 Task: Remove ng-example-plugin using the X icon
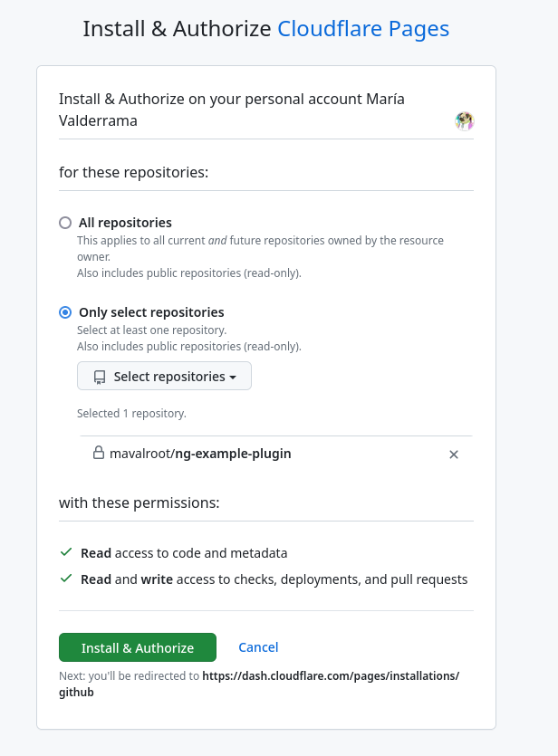tap(454, 455)
